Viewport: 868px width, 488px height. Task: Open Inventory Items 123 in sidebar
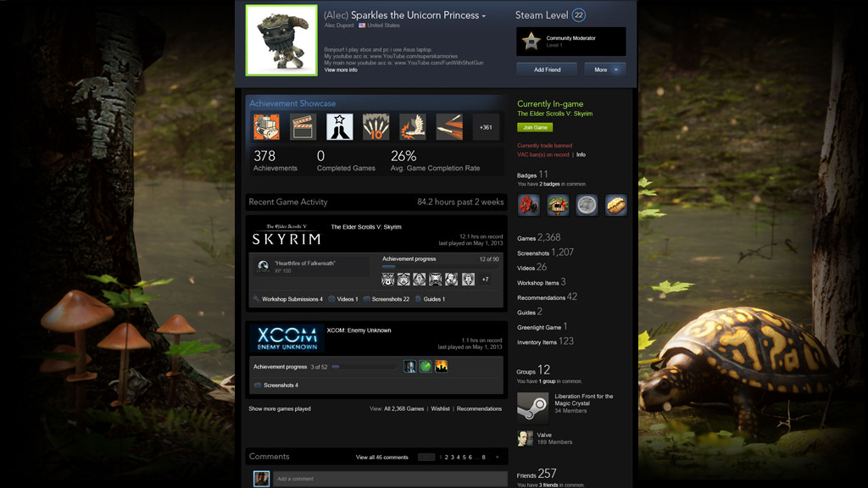(545, 342)
